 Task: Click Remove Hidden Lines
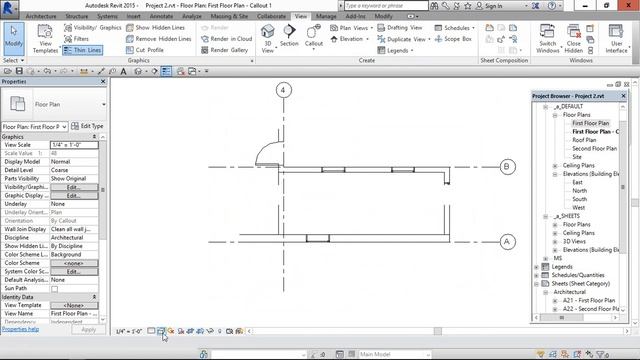158,39
